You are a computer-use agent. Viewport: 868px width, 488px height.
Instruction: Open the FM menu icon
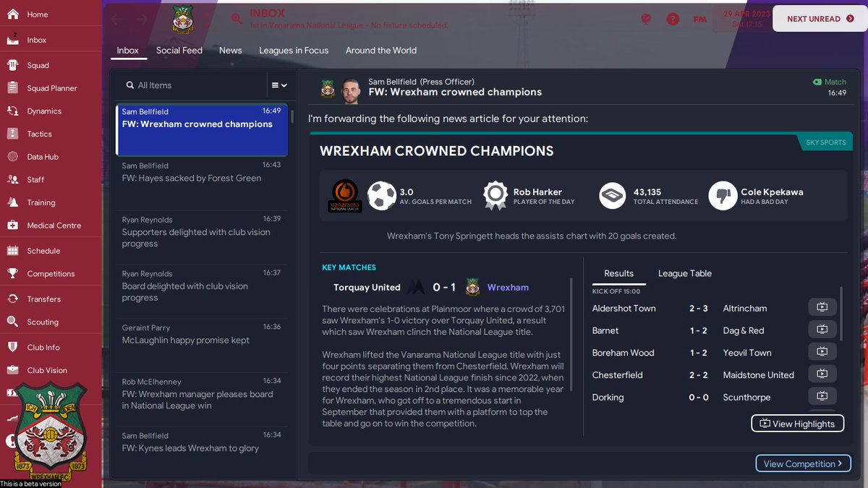pos(699,20)
